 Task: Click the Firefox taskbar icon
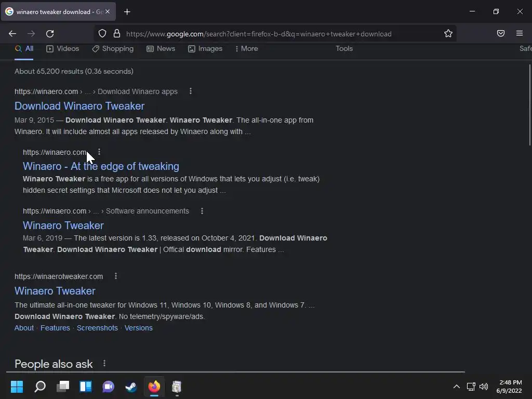(154, 387)
